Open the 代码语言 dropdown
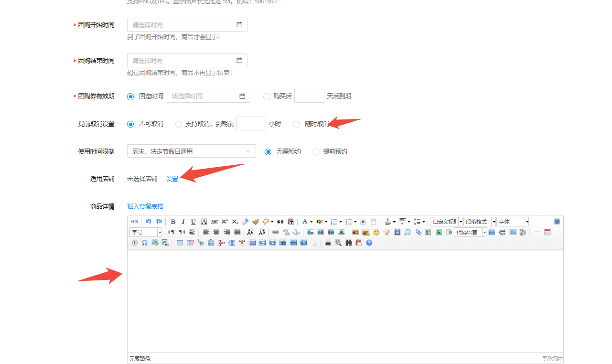The image size is (612, 364). coord(470,232)
